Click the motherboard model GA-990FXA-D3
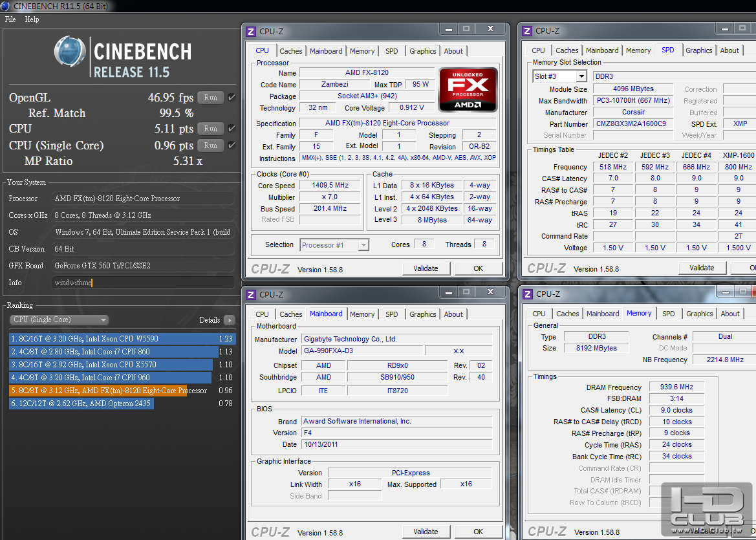Image resolution: width=756 pixels, height=540 pixels. (x=362, y=351)
